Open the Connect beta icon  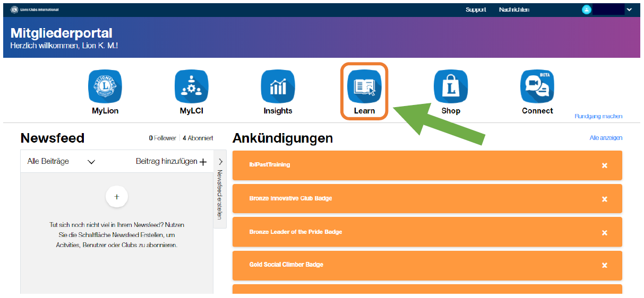[537, 86]
